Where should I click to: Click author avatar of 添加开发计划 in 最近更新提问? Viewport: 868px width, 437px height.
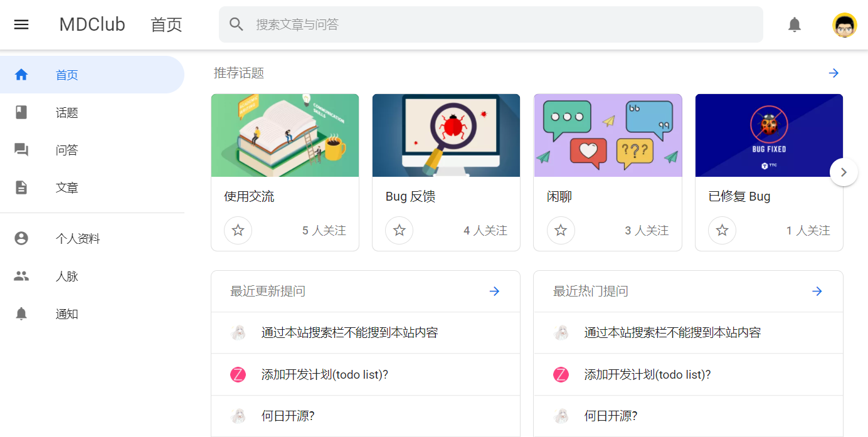click(x=238, y=375)
